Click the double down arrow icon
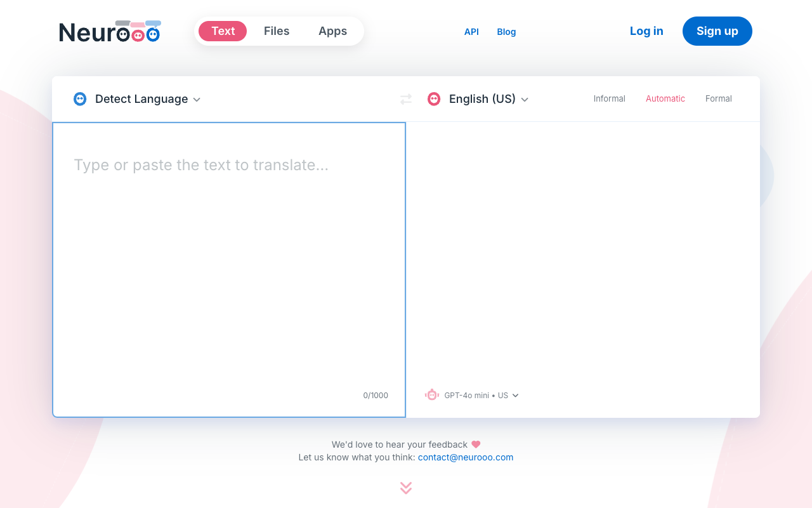 (x=406, y=488)
